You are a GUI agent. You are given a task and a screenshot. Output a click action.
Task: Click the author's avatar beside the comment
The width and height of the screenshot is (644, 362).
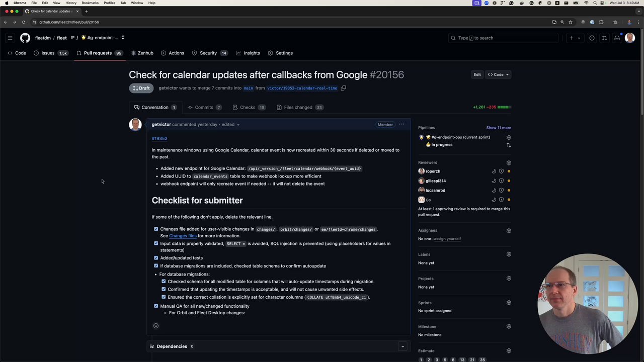[135, 125]
